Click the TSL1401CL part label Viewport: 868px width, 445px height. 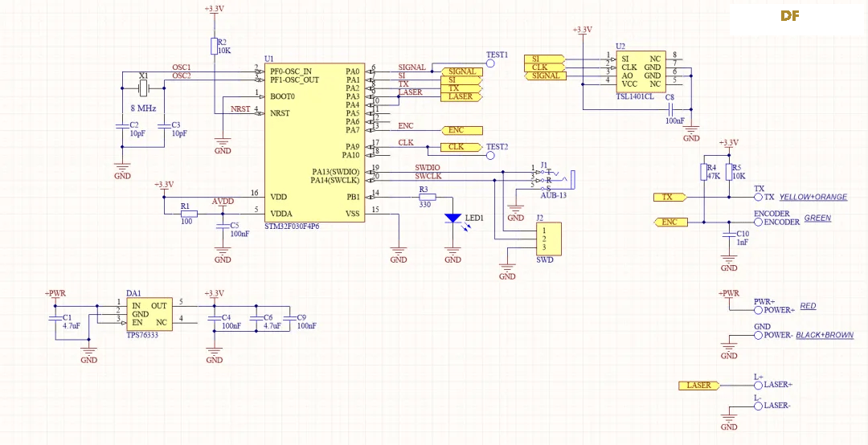coord(635,97)
